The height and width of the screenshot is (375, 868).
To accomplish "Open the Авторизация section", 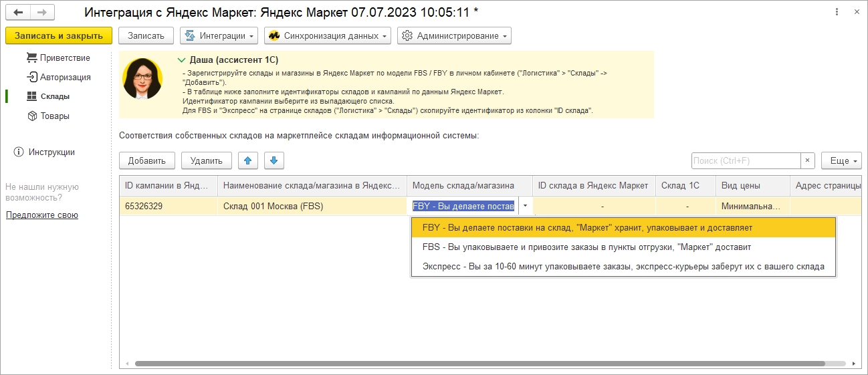I will pos(65,77).
